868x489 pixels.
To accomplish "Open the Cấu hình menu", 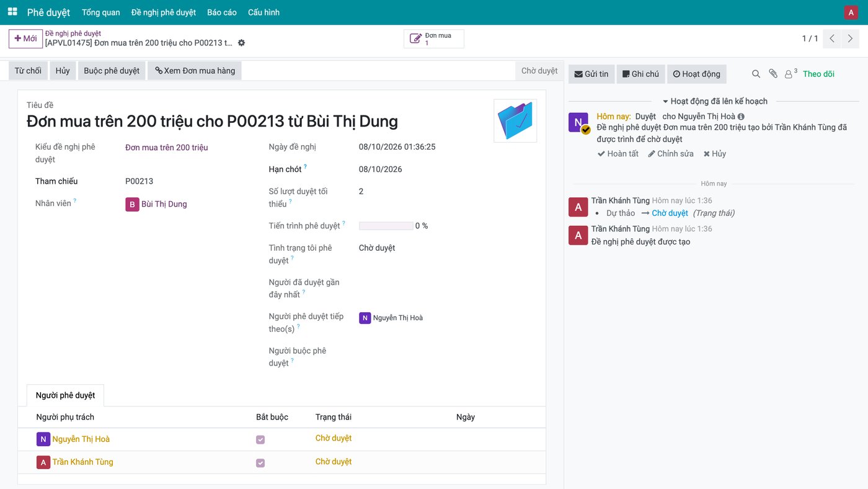I will pyautogui.click(x=263, y=12).
